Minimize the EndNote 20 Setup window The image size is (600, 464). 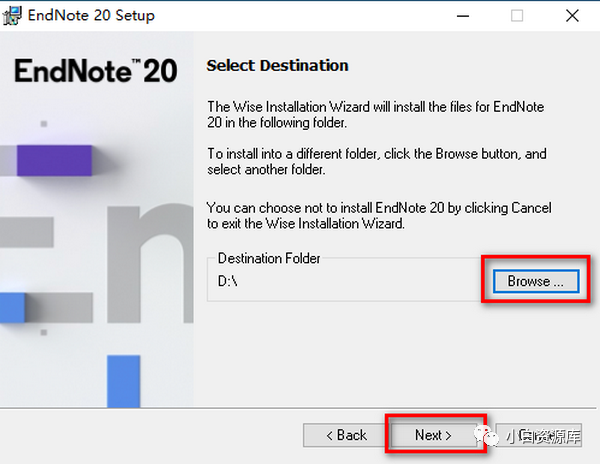pos(463,16)
